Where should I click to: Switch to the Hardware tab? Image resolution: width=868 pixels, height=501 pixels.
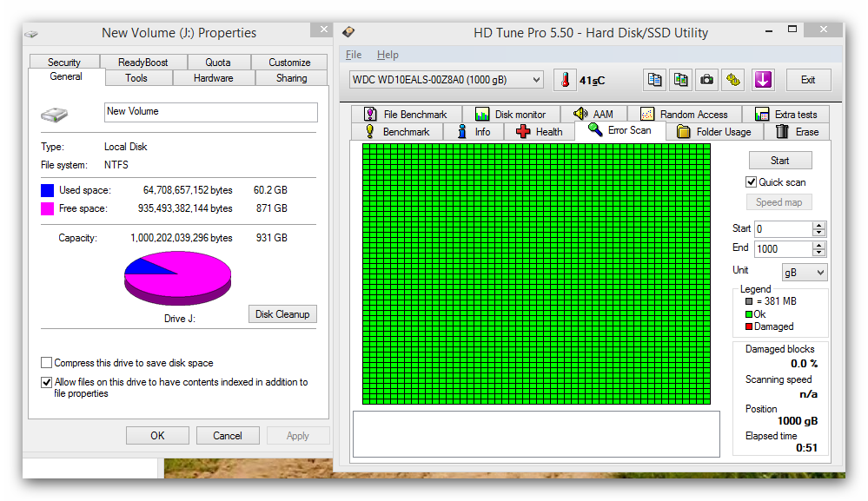214,78
